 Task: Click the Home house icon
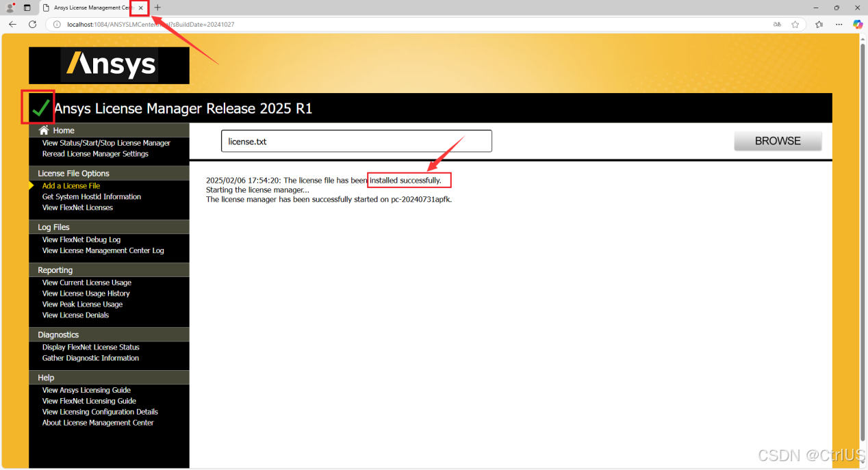(44, 130)
